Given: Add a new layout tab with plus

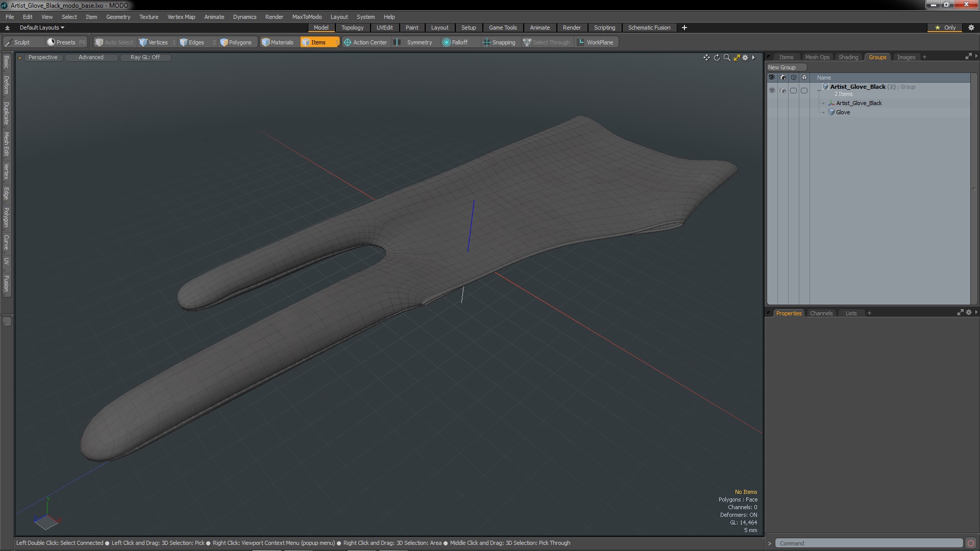Looking at the screenshot, I should click(684, 28).
